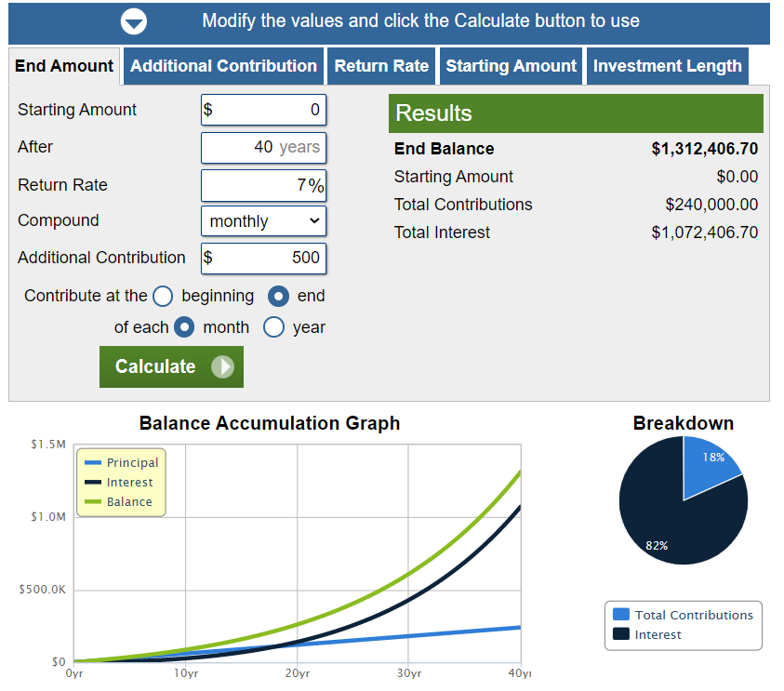
Task: Select the end radio button
Action: tap(278, 296)
